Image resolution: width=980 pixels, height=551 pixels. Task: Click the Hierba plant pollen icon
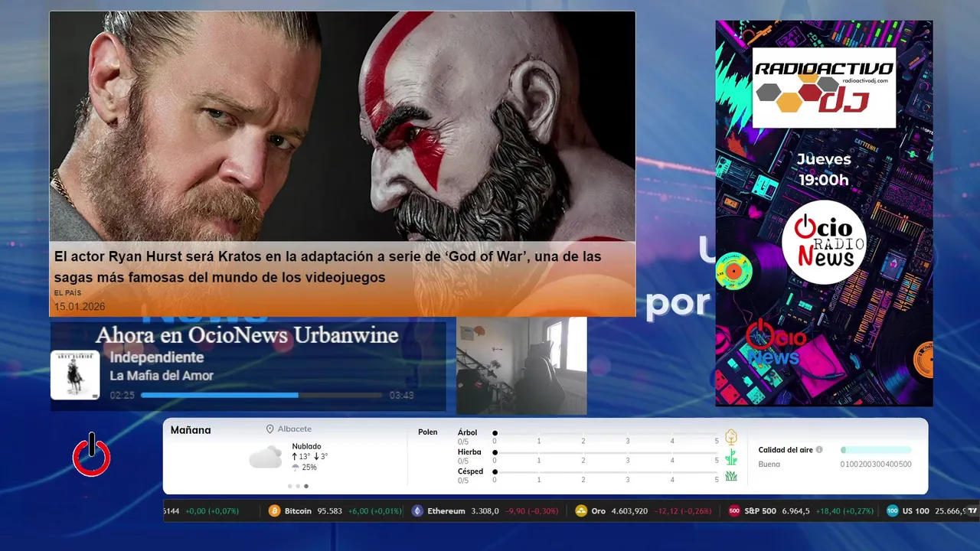tap(731, 458)
